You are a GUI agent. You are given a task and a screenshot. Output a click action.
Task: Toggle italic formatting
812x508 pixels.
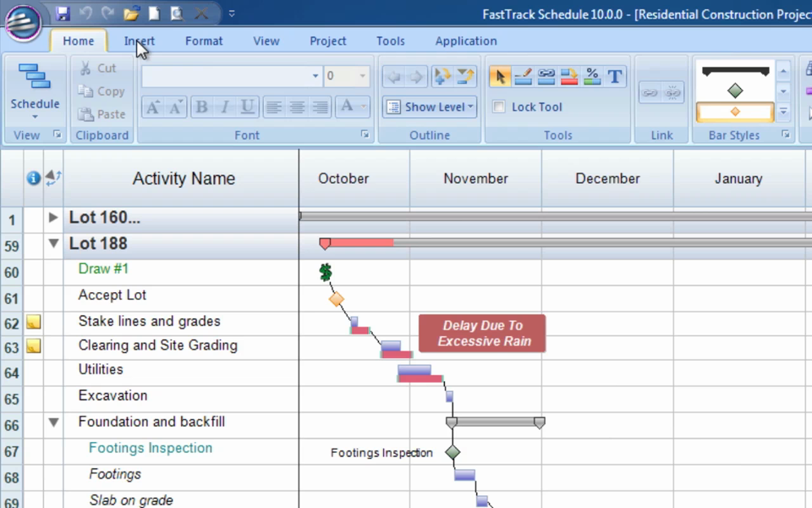[225, 108]
